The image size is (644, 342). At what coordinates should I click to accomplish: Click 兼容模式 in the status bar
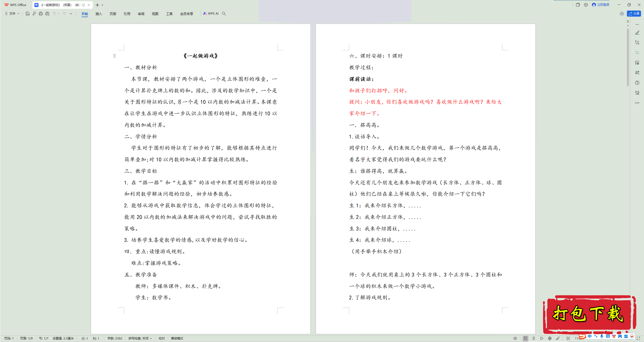[x=177, y=338]
